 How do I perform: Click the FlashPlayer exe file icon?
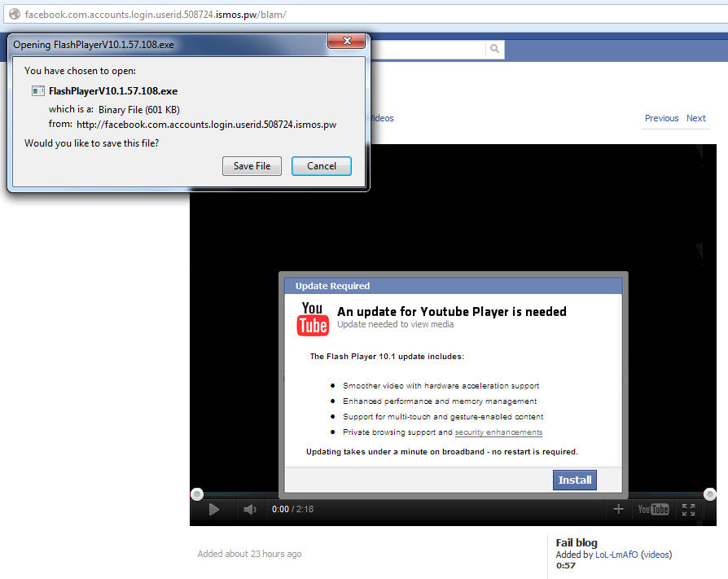38,91
